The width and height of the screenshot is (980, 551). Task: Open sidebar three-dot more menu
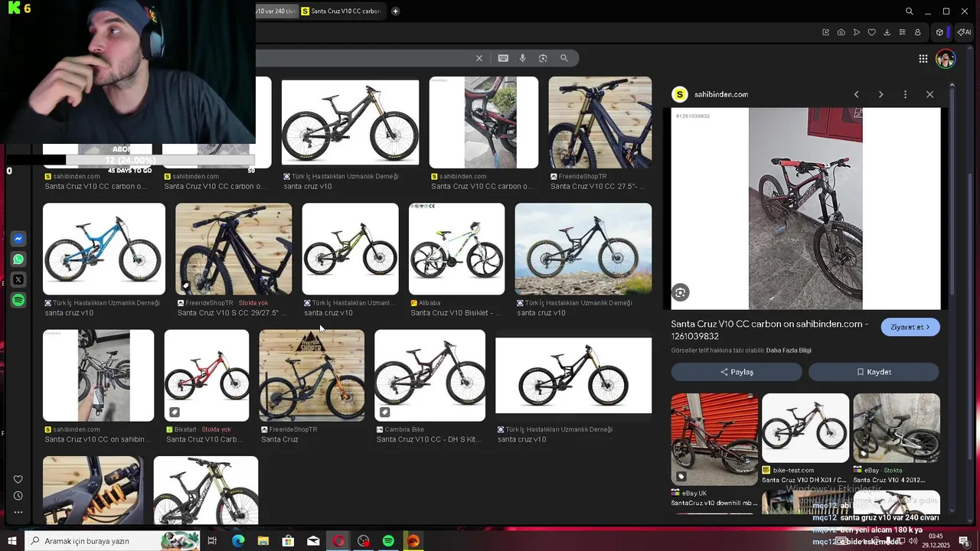click(x=18, y=512)
